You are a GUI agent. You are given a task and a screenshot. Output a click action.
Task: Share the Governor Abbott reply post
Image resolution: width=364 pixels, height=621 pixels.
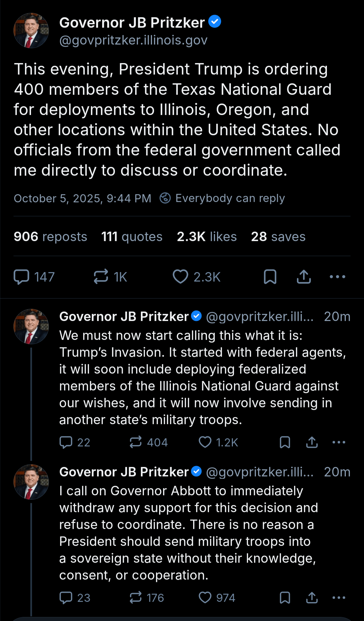point(312,597)
